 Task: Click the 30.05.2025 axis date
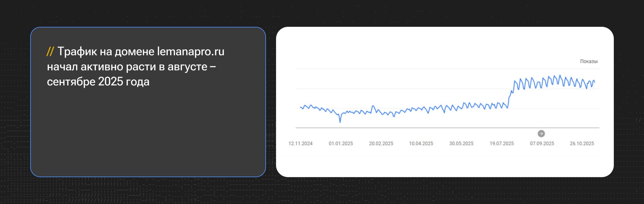461,143
